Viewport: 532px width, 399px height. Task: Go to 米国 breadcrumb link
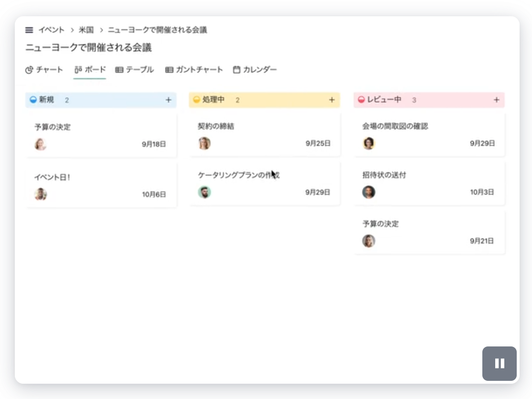pos(86,30)
